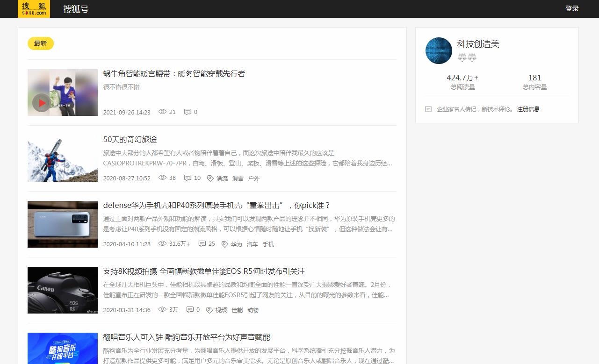Click view icon next to 3万
The height and width of the screenshot is (364, 599).
coord(163,309)
